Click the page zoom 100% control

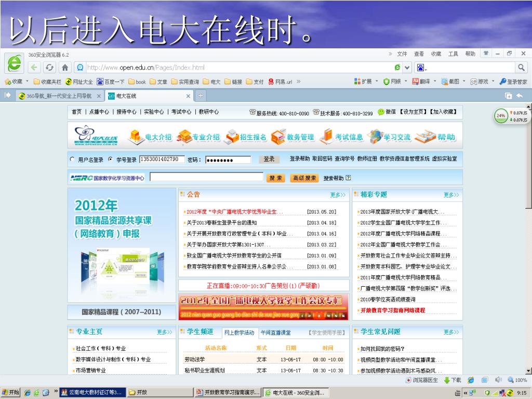pyautogui.click(x=517, y=380)
